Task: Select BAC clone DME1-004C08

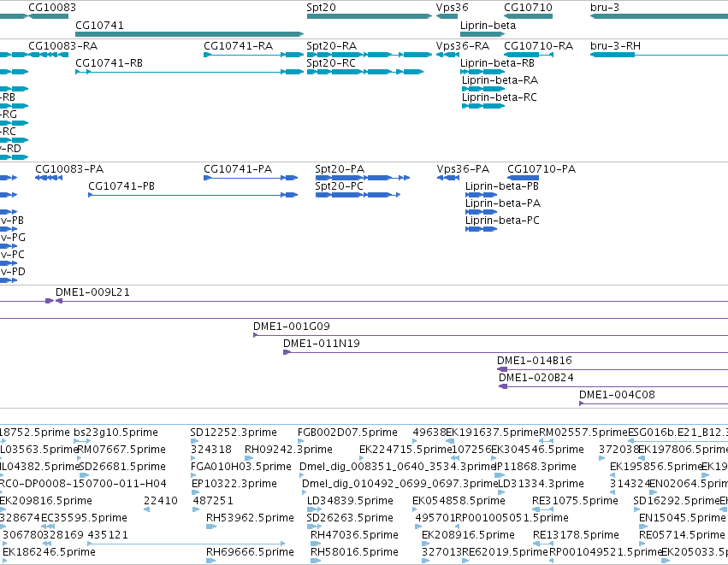Action: click(617, 395)
